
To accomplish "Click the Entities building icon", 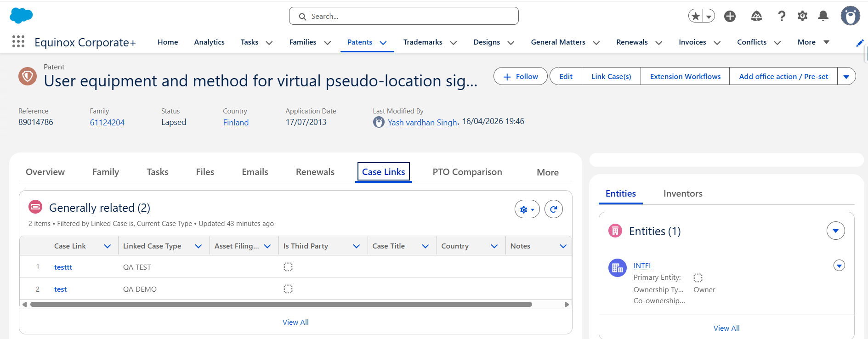I will tap(615, 231).
